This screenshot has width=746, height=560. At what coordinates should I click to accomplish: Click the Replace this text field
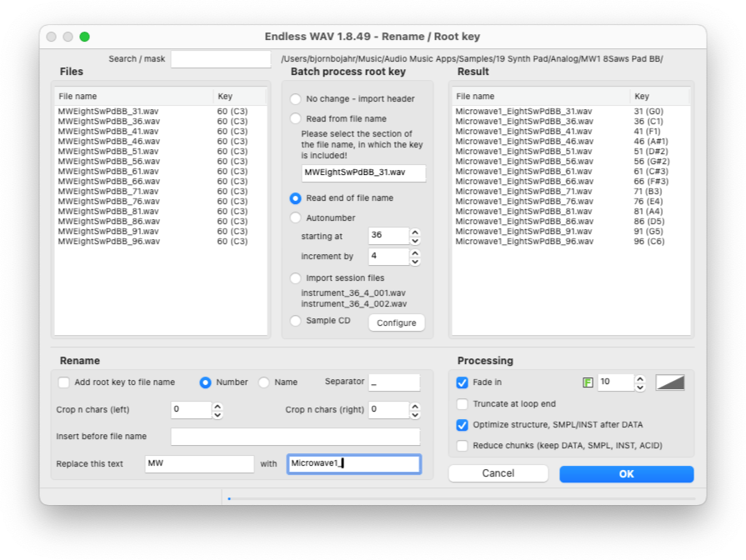click(199, 464)
